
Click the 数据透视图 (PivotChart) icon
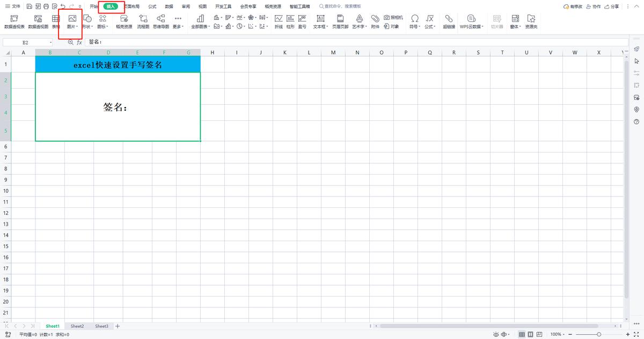click(38, 21)
